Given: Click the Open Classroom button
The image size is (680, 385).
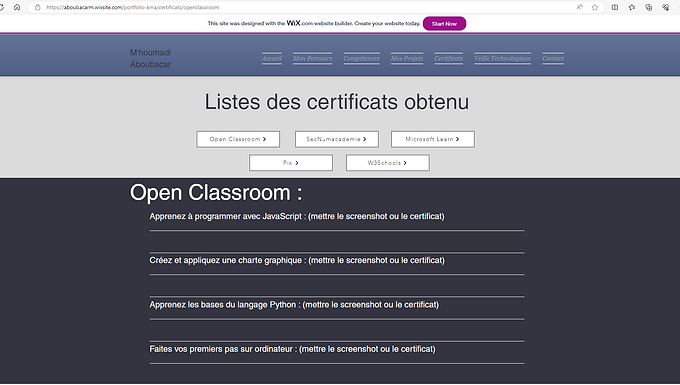Looking at the screenshot, I should 238,139.
